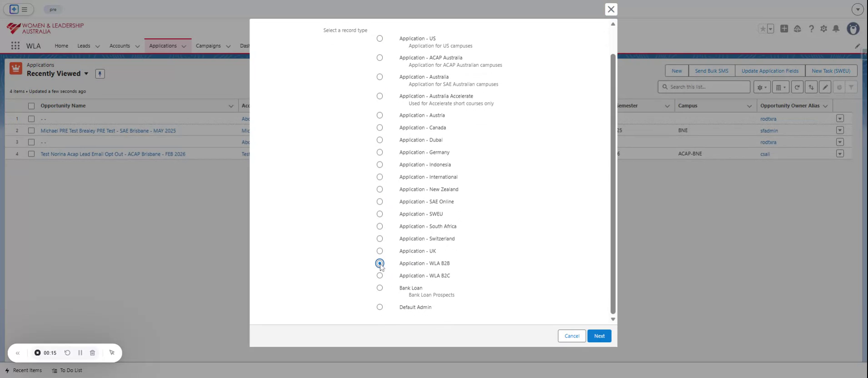Select Application - ACAP Australia radio button
This screenshot has width=868, height=378.
click(x=379, y=58)
